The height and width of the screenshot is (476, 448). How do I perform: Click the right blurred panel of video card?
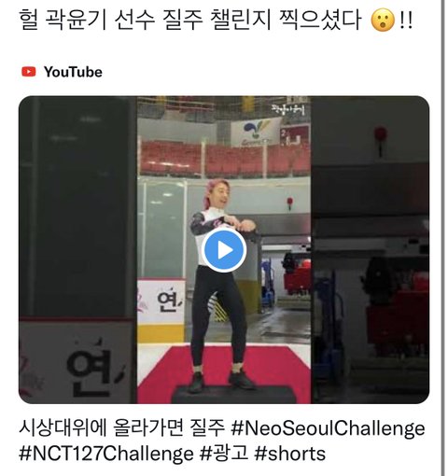(370, 250)
